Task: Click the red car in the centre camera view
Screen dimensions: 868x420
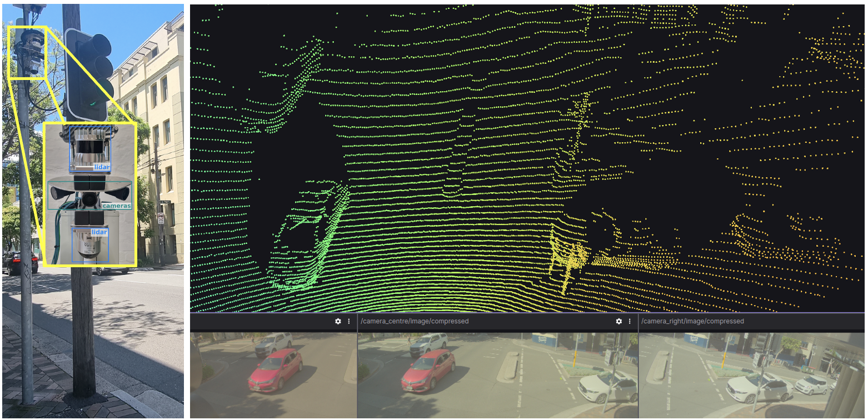Action: (428, 369)
